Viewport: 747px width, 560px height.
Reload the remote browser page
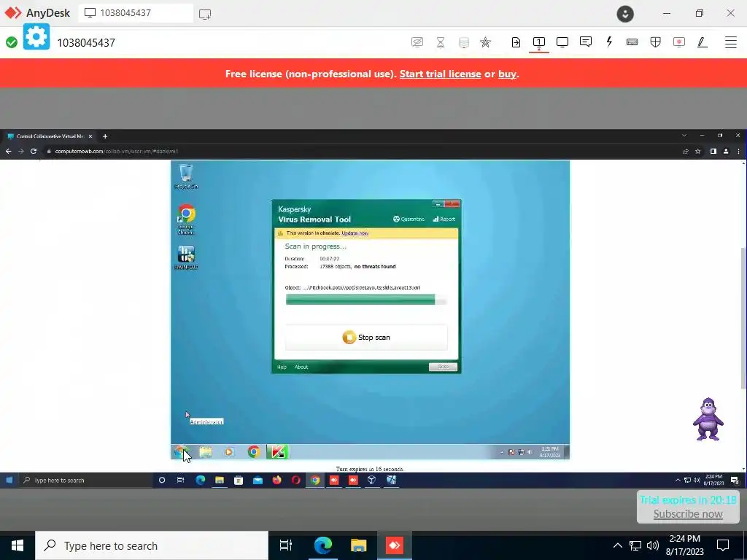34,151
